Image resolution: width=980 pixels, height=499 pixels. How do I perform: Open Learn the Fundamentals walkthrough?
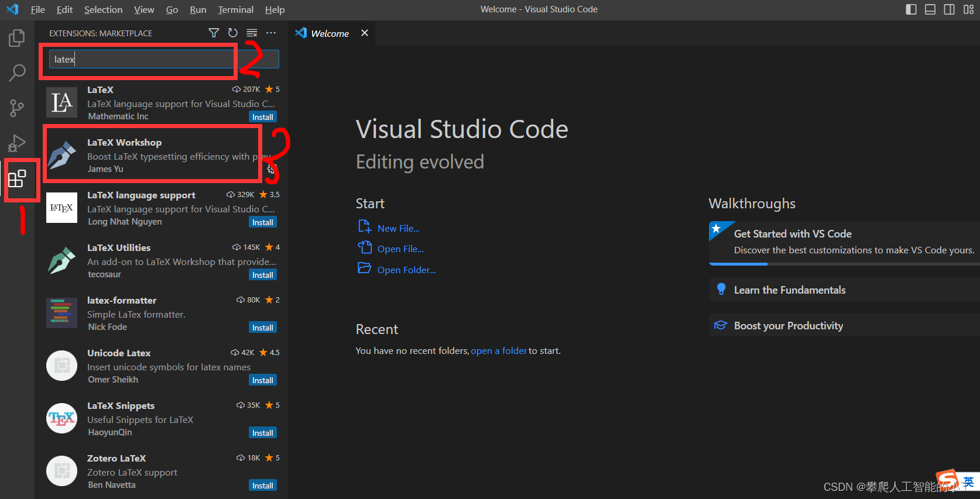tap(844, 290)
